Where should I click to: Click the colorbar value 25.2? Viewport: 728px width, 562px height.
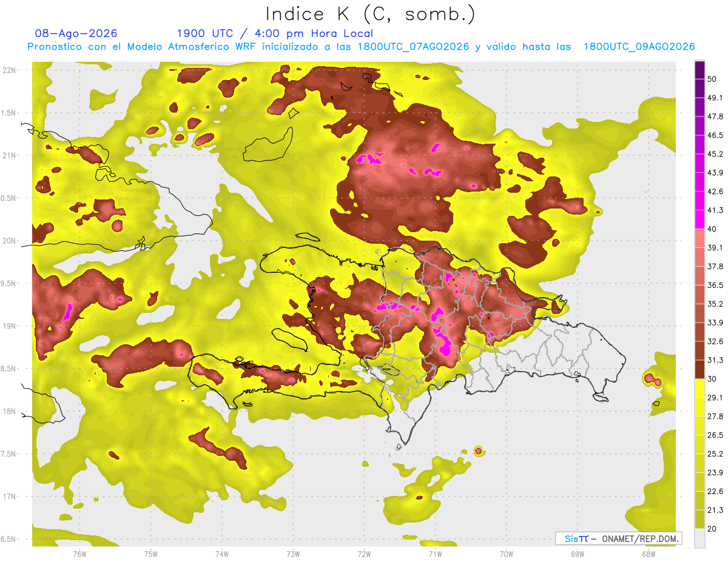(x=716, y=454)
